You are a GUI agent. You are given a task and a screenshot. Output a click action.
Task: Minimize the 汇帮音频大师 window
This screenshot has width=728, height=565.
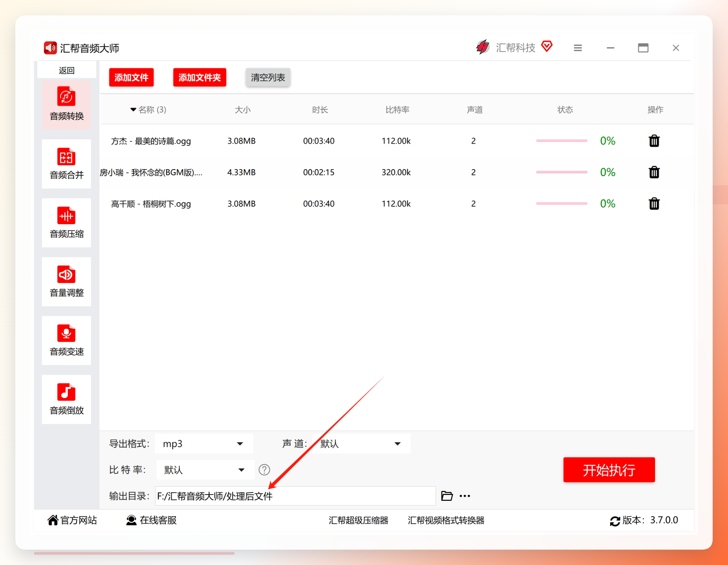point(611,48)
